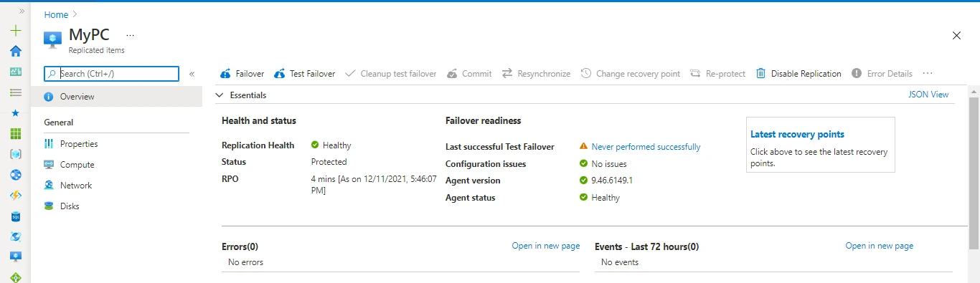Start a Test Failover
The width and height of the screenshot is (980, 283).
(x=304, y=74)
